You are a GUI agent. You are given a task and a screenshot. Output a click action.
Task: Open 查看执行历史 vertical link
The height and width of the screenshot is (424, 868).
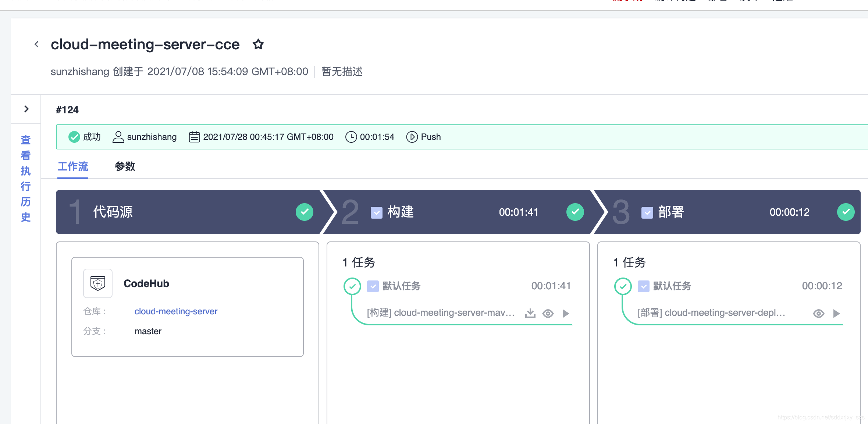point(26,179)
